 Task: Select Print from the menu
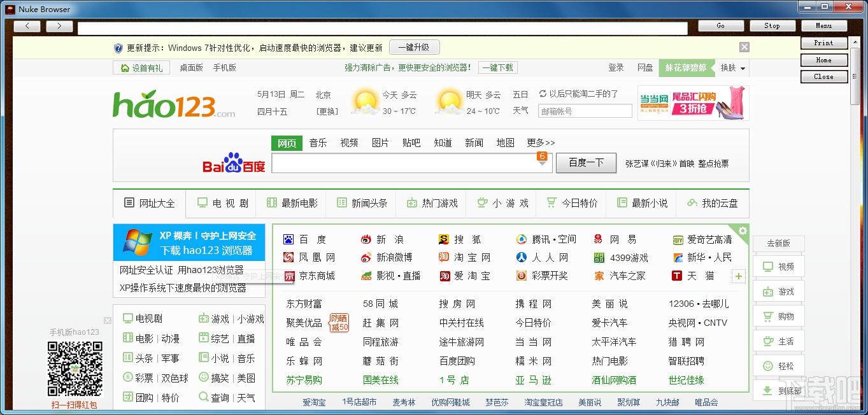[823, 43]
